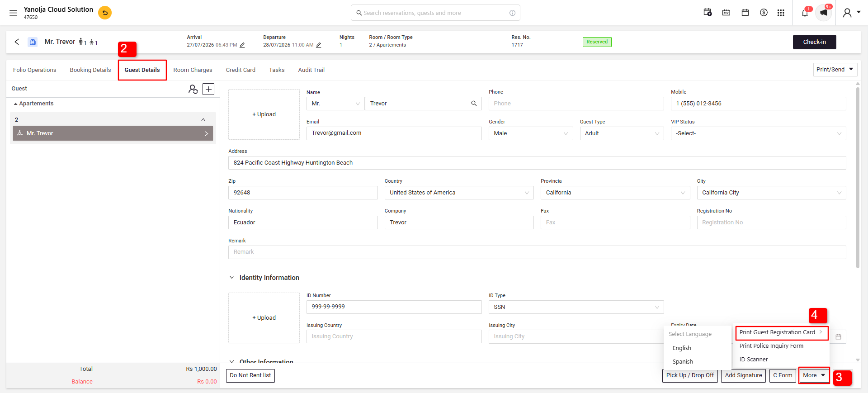
Task: Open the Provincia dropdown
Action: [x=615, y=193]
